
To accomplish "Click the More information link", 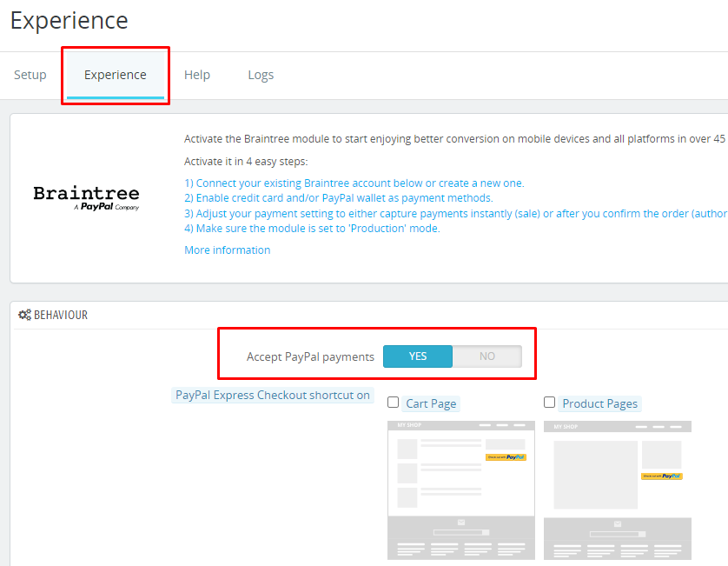I will [x=227, y=250].
